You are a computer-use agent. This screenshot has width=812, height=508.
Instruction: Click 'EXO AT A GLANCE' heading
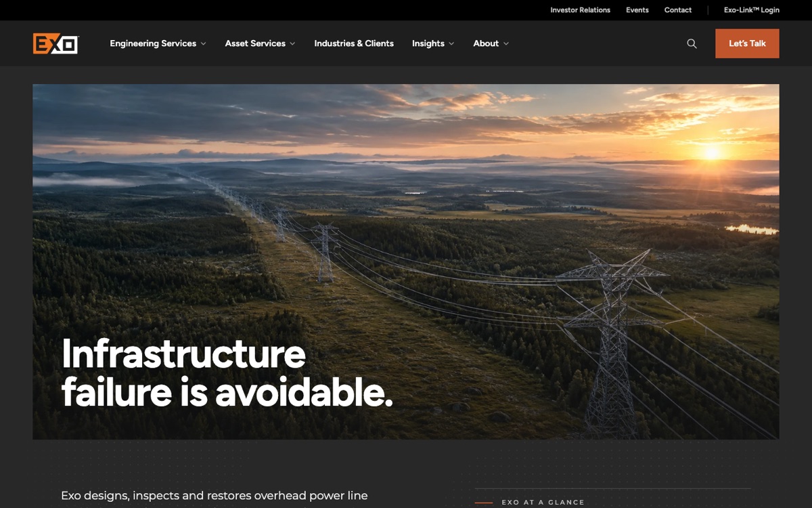pos(543,503)
